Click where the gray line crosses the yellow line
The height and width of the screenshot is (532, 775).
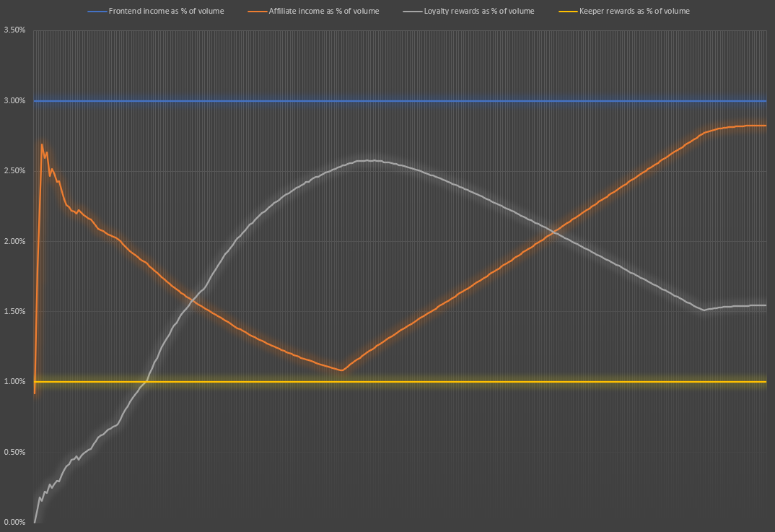coord(146,381)
